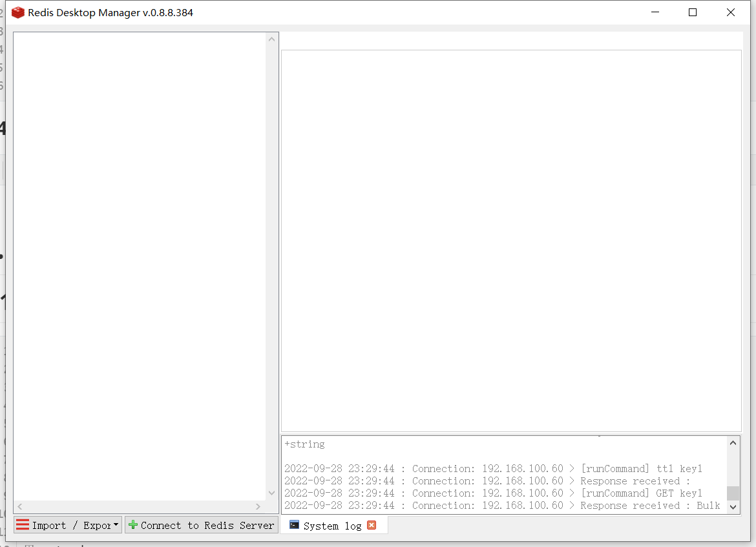The image size is (756, 547).
Task: Click the 'Response received :' line without Bulk
Action: click(x=487, y=481)
